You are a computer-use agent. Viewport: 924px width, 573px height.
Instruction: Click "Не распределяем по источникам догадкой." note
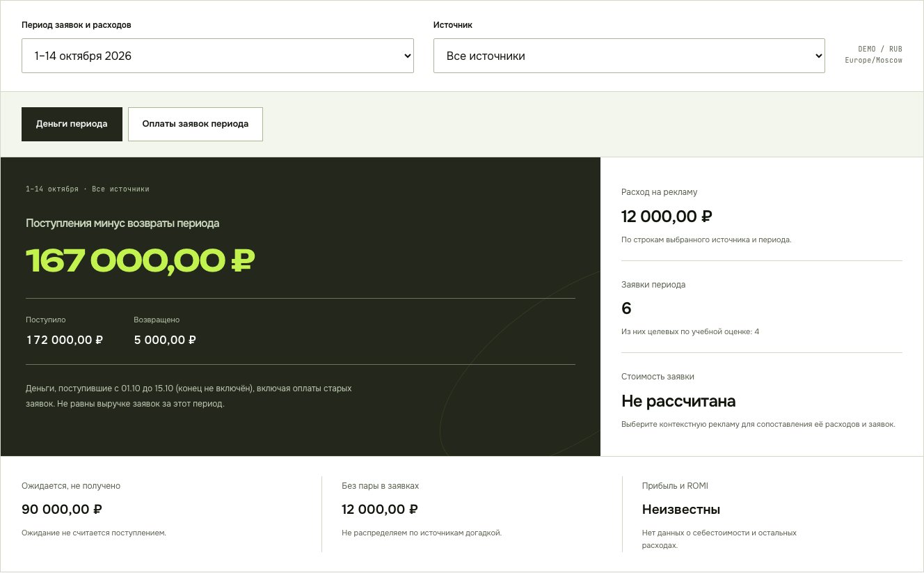tap(422, 533)
